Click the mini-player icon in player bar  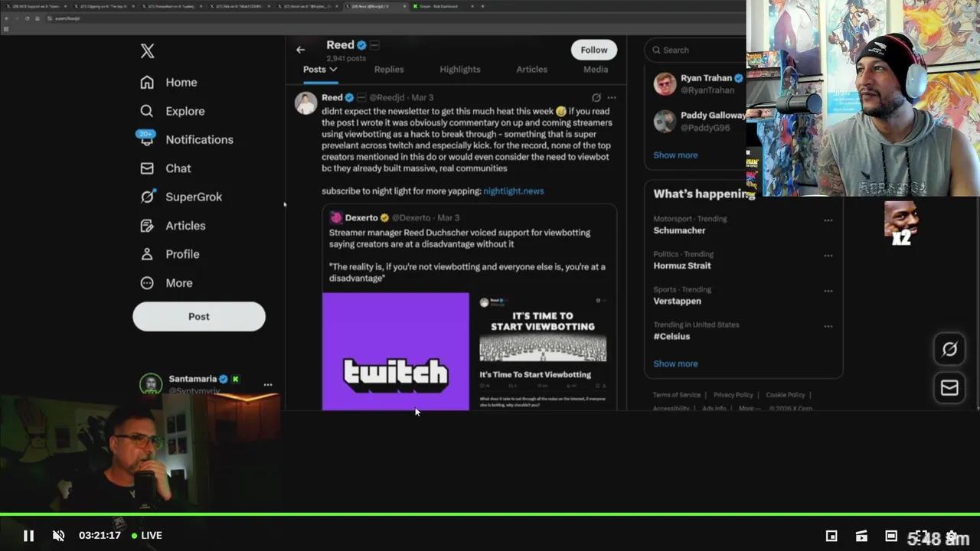tap(831, 536)
